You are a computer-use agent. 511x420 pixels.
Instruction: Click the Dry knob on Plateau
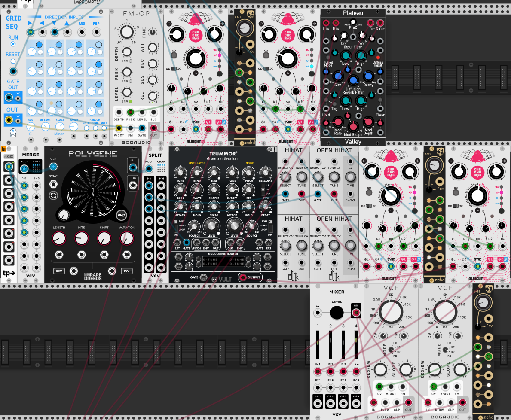coord(343,36)
